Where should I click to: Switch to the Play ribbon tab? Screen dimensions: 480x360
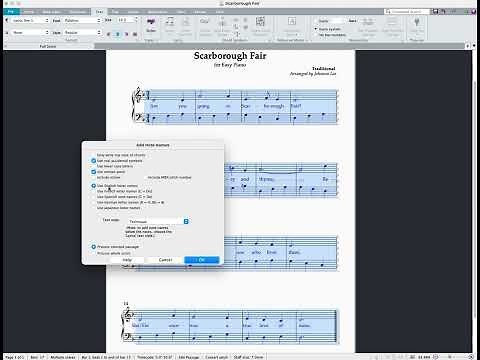tap(115, 12)
